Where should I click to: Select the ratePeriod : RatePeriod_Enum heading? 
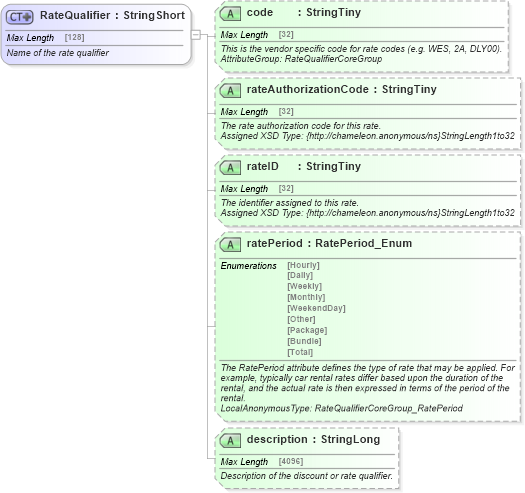pos(329,243)
